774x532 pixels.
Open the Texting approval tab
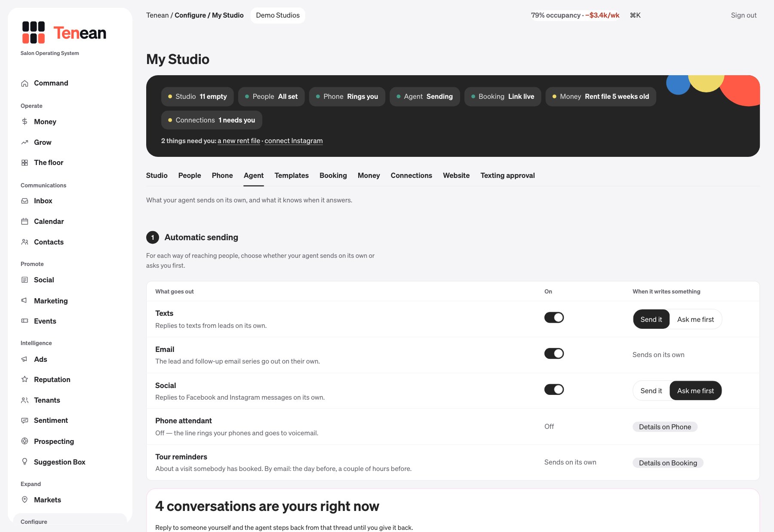(x=507, y=175)
